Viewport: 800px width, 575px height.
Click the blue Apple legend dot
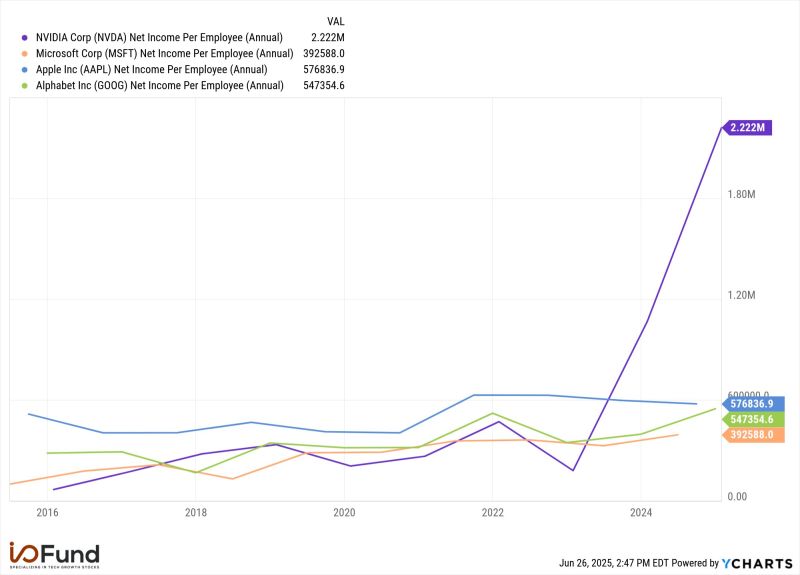(x=23, y=69)
